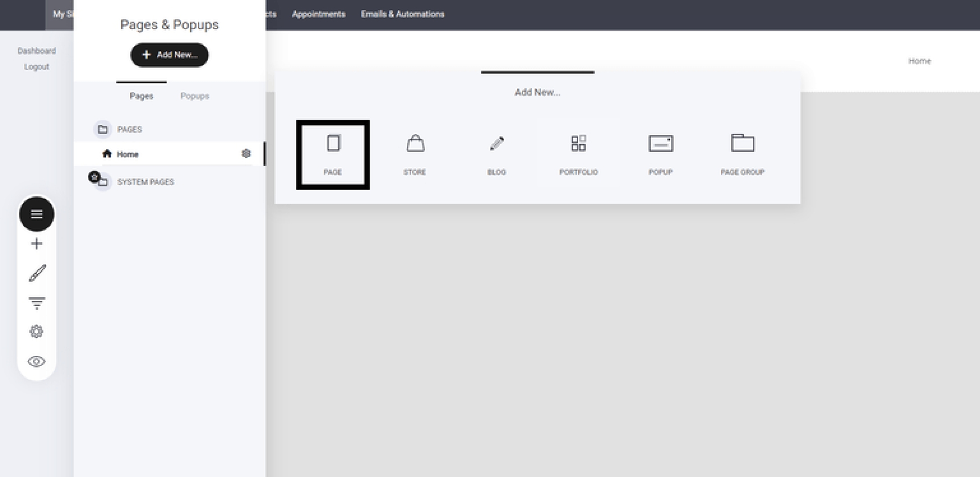Screen dimensions: 980x477
Task: Expand the PAGES folder
Action: (x=103, y=129)
